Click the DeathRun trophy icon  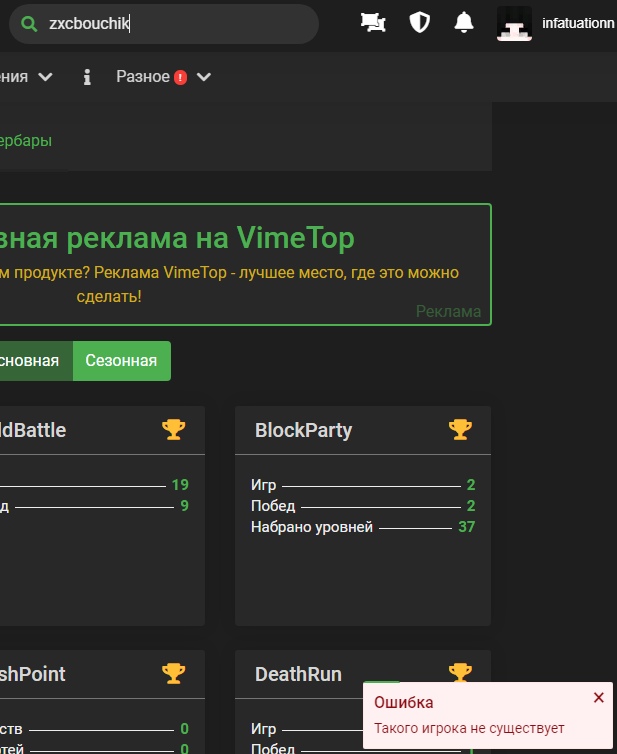[460, 673]
